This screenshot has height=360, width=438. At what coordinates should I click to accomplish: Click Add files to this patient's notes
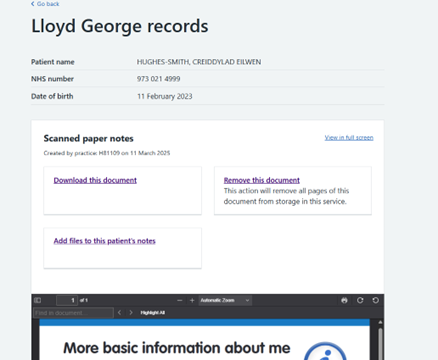104,241
